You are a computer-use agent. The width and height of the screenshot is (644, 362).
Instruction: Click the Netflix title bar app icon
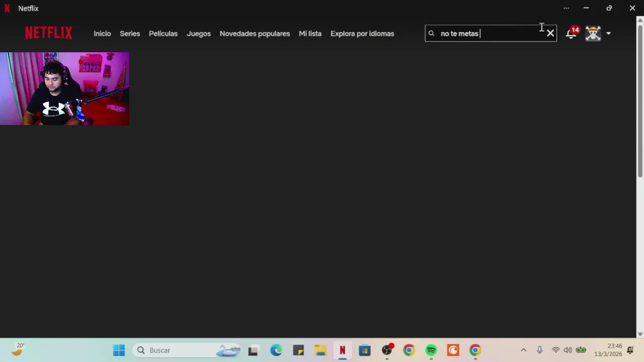pos(7,8)
